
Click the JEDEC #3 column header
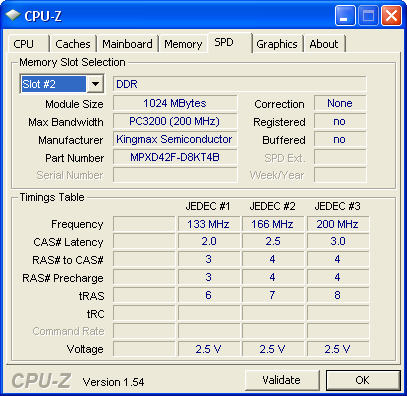click(337, 206)
